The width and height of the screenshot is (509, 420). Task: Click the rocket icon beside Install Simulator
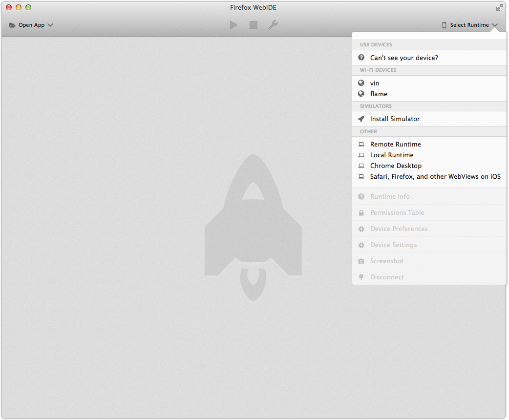(x=361, y=119)
